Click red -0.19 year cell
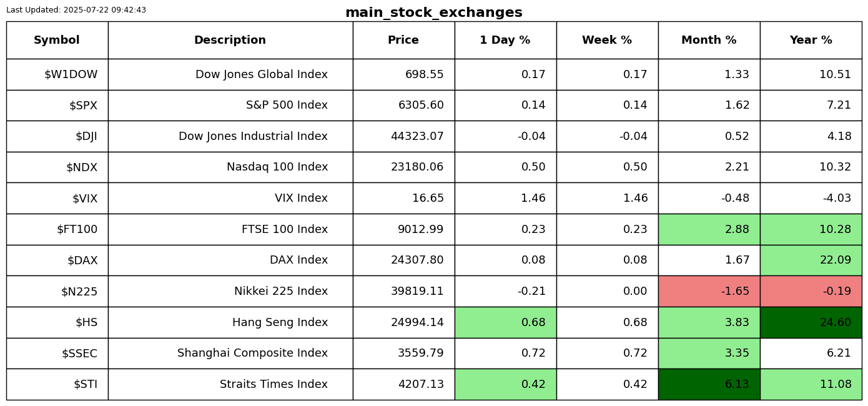This screenshot has width=868, height=406. [811, 292]
